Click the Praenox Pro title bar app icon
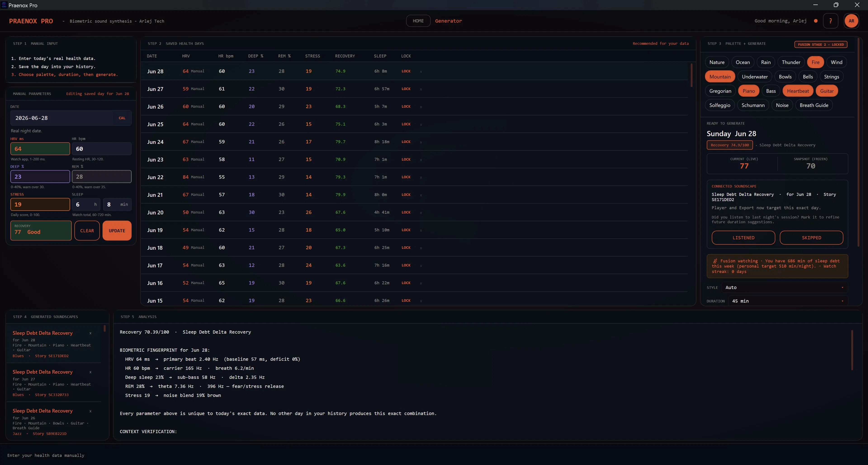The height and width of the screenshot is (465, 868). pyautogui.click(x=4, y=5)
